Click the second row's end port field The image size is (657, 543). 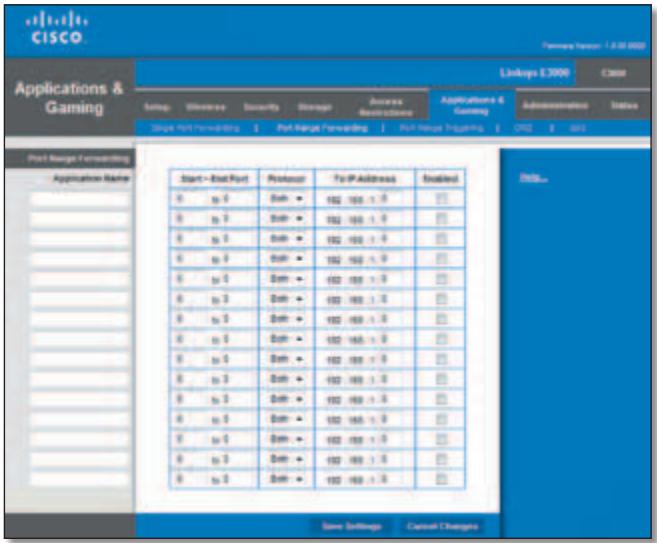[238, 219]
